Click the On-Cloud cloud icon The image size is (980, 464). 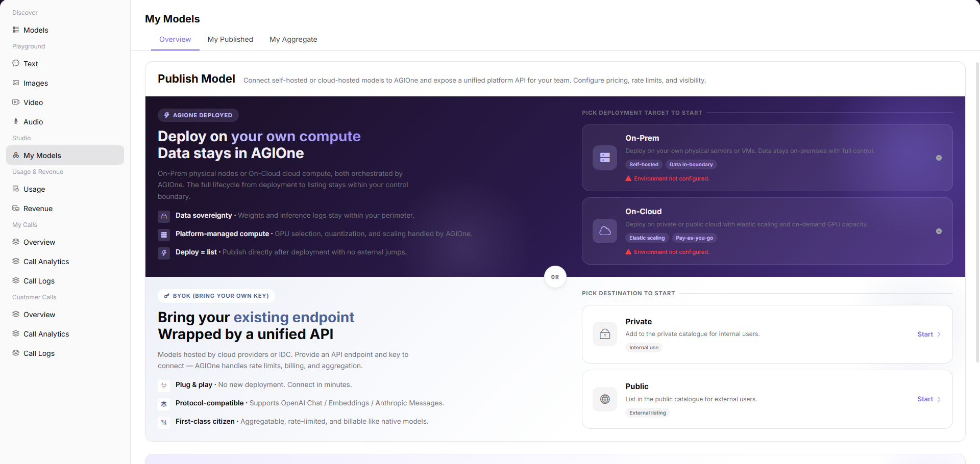[605, 231]
